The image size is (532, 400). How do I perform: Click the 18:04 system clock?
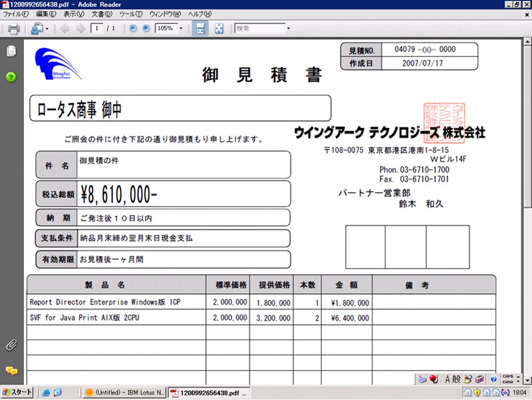pyautogui.click(x=519, y=393)
